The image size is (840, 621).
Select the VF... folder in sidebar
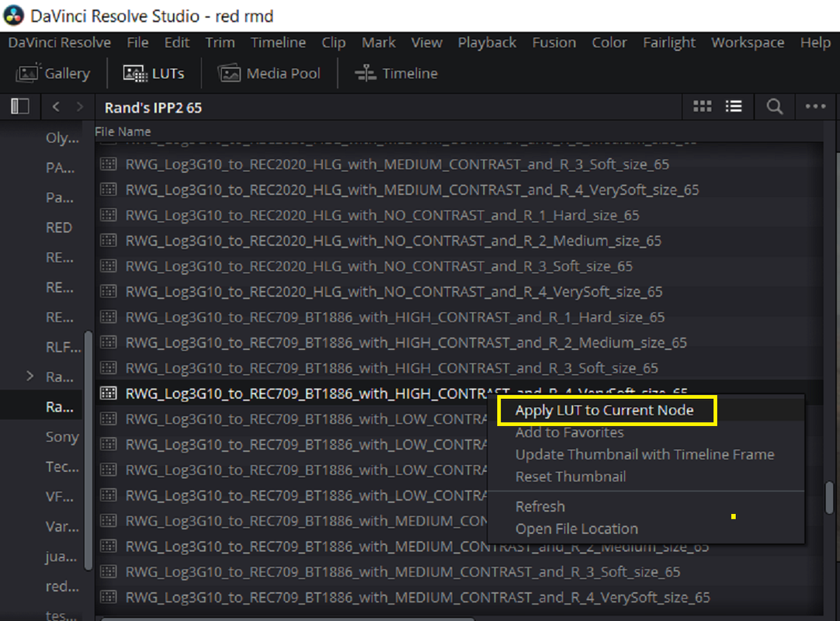point(60,497)
